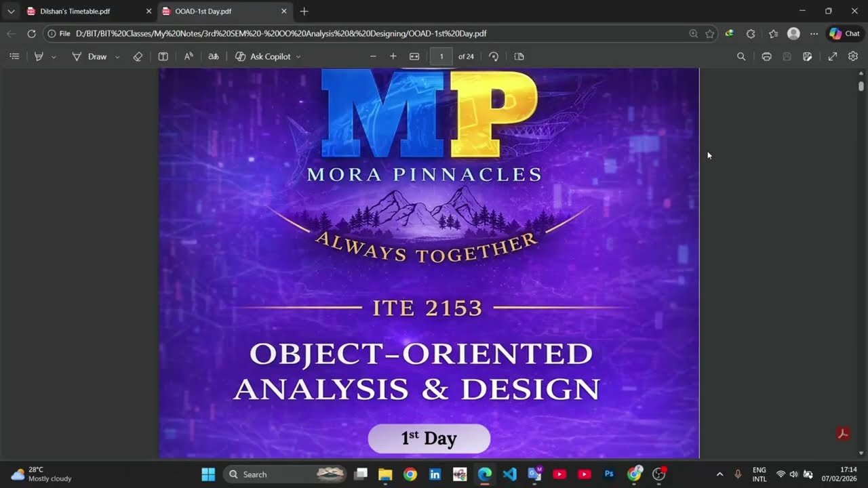Click the Adobe Acrobat floating icon

pyautogui.click(x=843, y=434)
